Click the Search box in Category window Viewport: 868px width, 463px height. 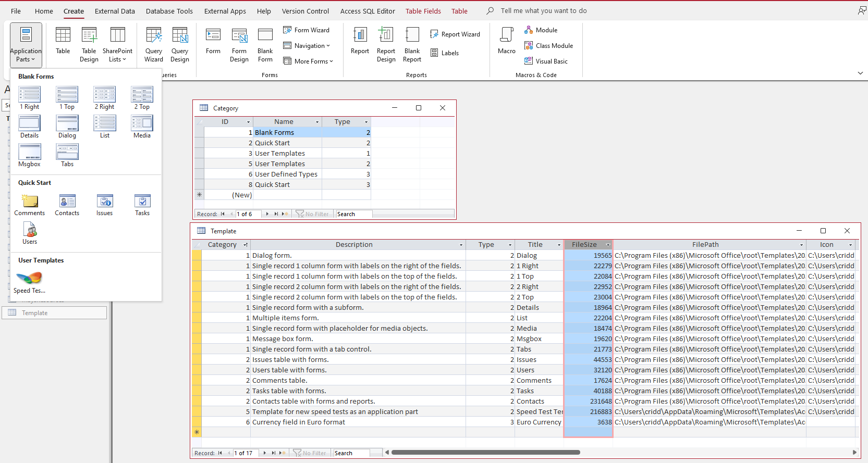click(x=354, y=214)
